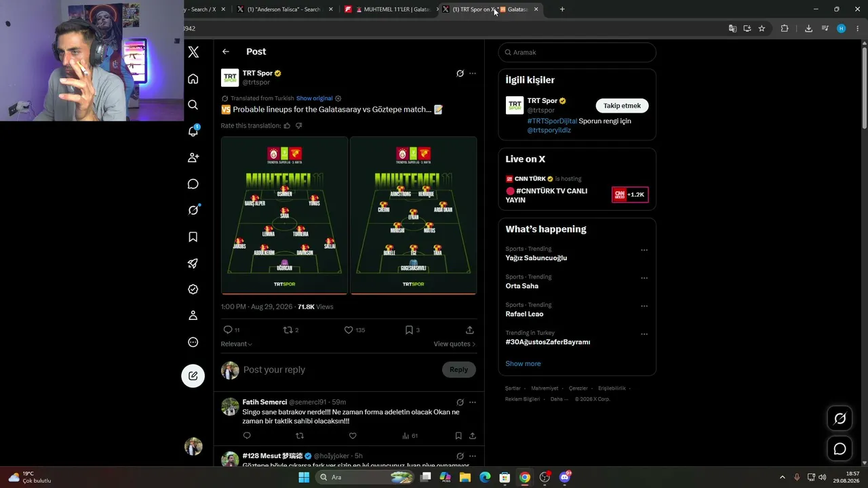This screenshot has height=488, width=868.
Task: Switch to the Anderson Talisca search tab
Action: 285,9
